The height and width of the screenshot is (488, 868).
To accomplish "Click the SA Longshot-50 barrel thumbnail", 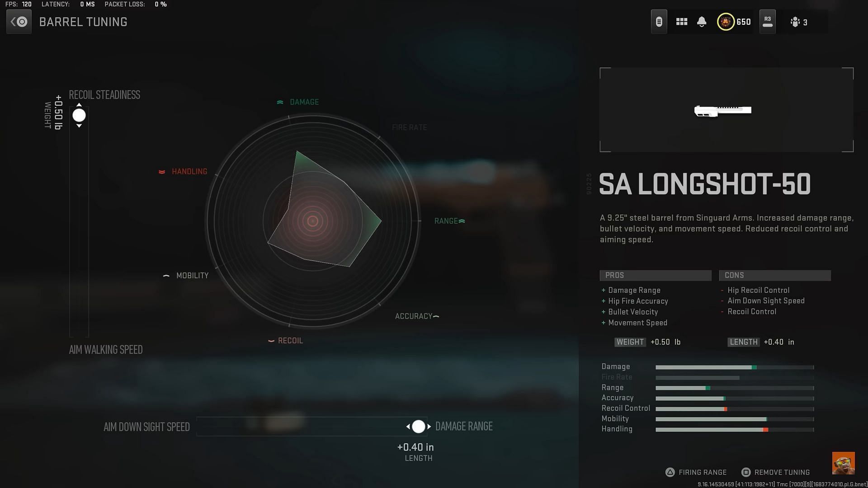I will (x=724, y=110).
